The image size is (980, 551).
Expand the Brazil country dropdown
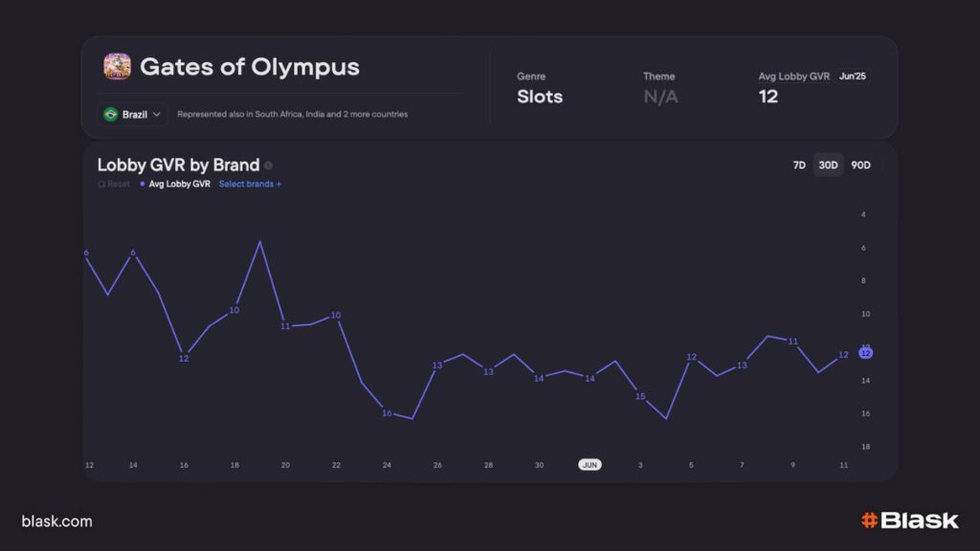pyautogui.click(x=156, y=114)
